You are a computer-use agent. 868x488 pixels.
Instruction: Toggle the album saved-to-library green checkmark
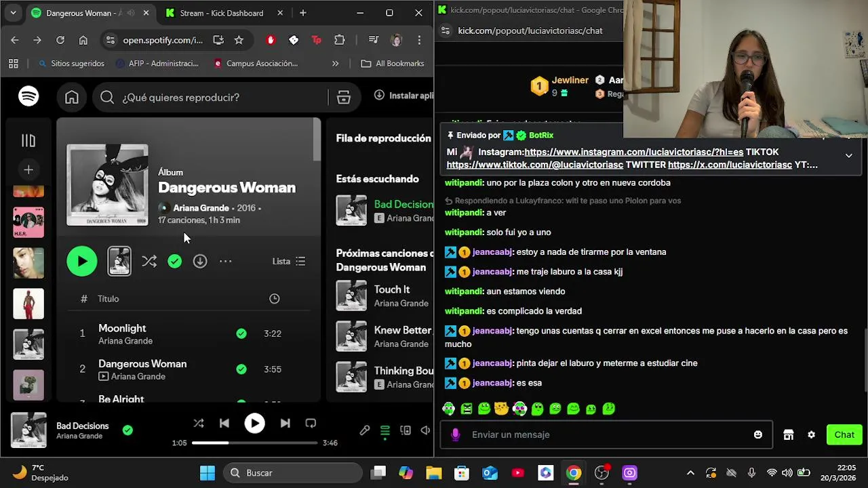175,261
